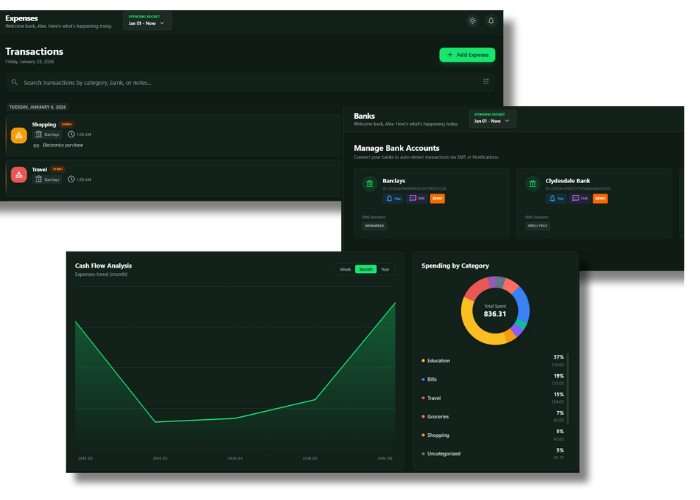Click the blue Bills donut segment
This screenshot has height=500, width=700.
click(x=522, y=304)
